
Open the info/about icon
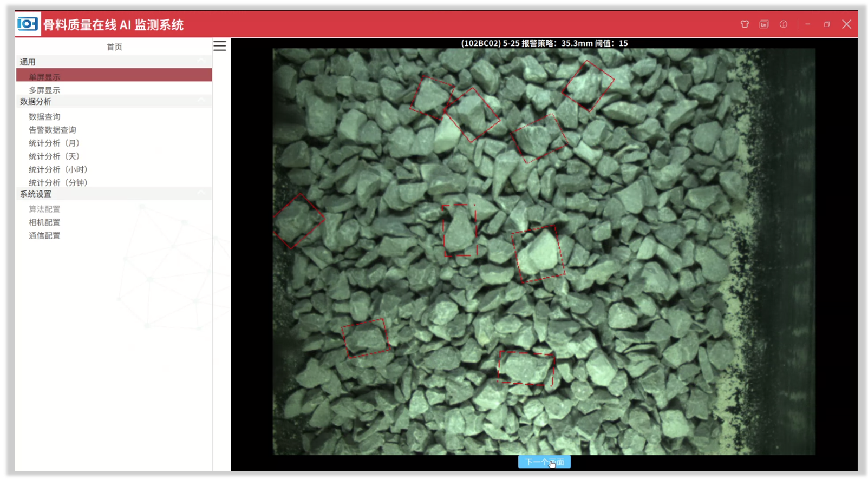(x=783, y=24)
